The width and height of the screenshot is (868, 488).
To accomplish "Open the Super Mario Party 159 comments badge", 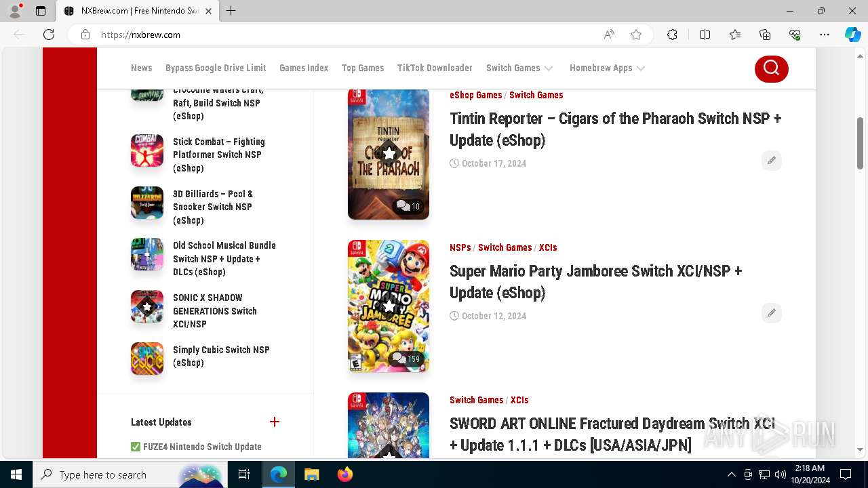I will pos(406,359).
